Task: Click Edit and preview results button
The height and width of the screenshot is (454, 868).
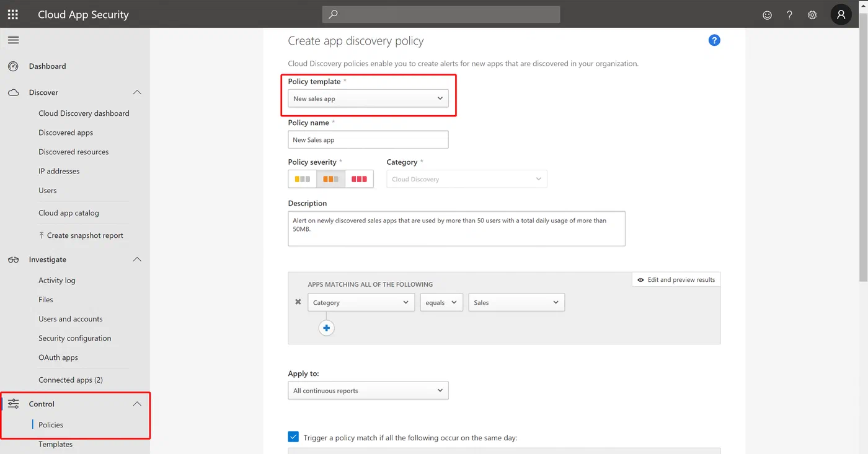Action: (x=676, y=280)
